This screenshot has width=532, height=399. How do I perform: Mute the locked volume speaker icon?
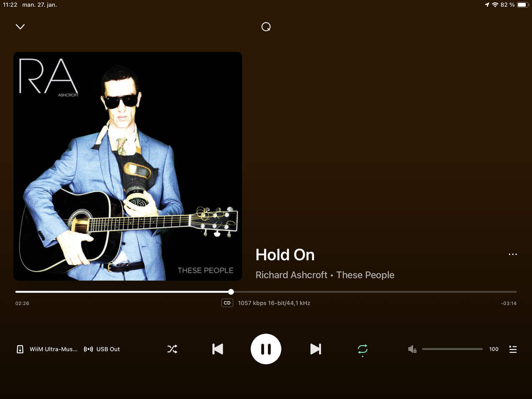[x=412, y=349]
